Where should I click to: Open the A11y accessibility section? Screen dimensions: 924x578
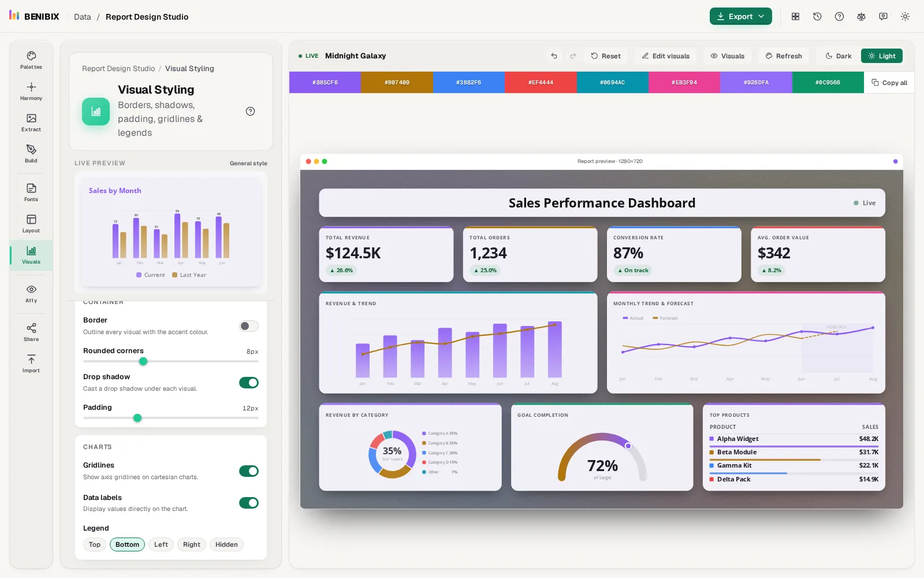pos(31,294)
